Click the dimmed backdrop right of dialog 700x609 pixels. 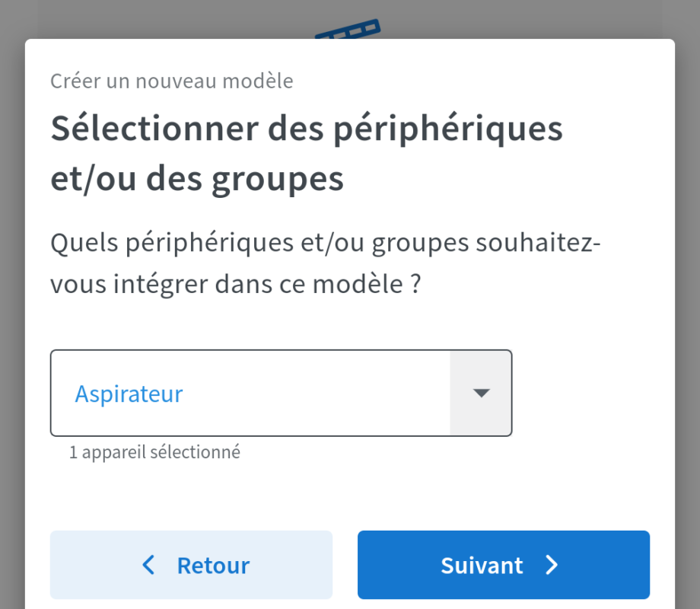[x=688, y=304]
